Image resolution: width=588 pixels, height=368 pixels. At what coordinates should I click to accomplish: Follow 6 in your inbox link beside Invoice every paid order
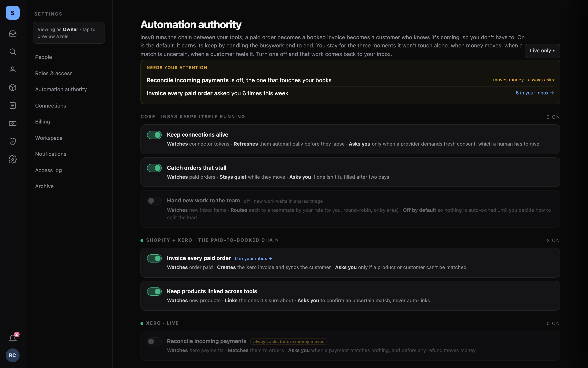[x=253, y=258]
